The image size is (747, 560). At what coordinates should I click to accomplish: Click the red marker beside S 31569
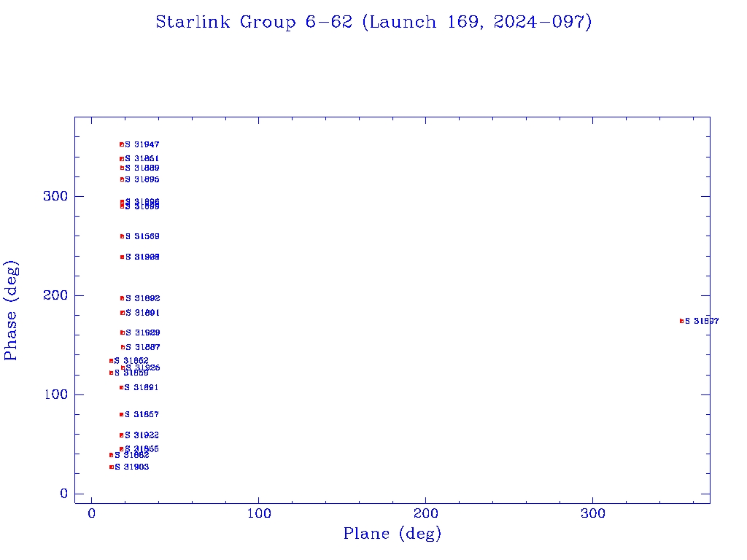(x=122, y=236)
